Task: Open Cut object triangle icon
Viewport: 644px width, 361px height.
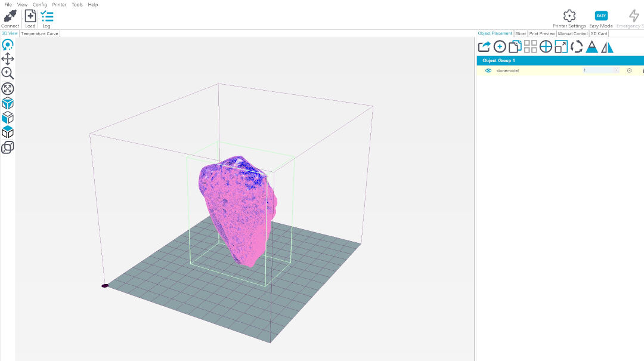Action: 592,47
